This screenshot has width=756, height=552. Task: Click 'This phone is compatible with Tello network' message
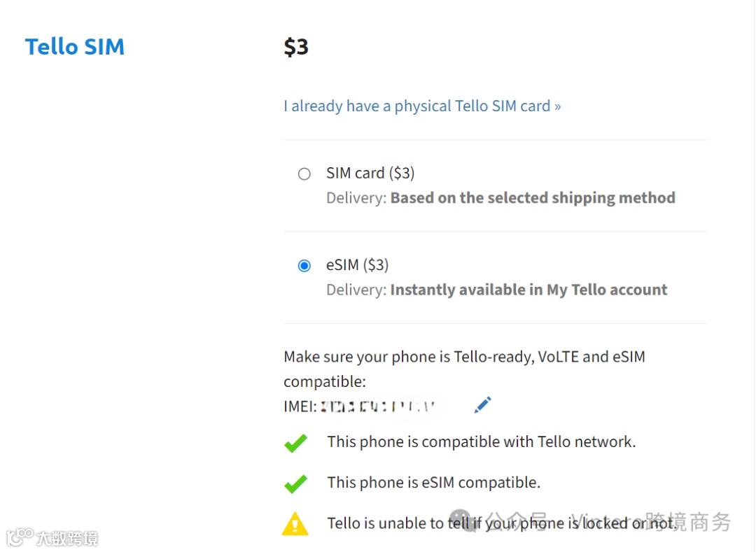(481, 442)
